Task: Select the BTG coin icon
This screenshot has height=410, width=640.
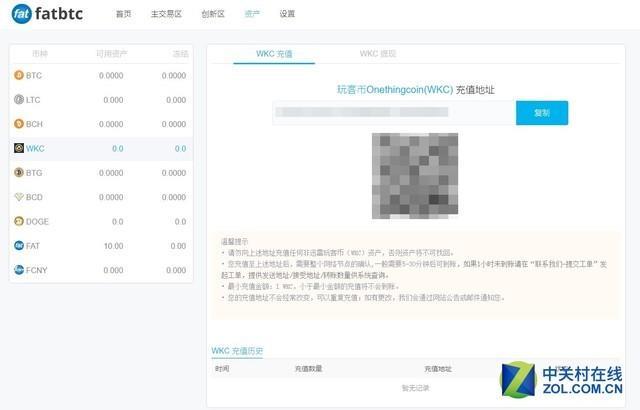Action: coord(19,173)
